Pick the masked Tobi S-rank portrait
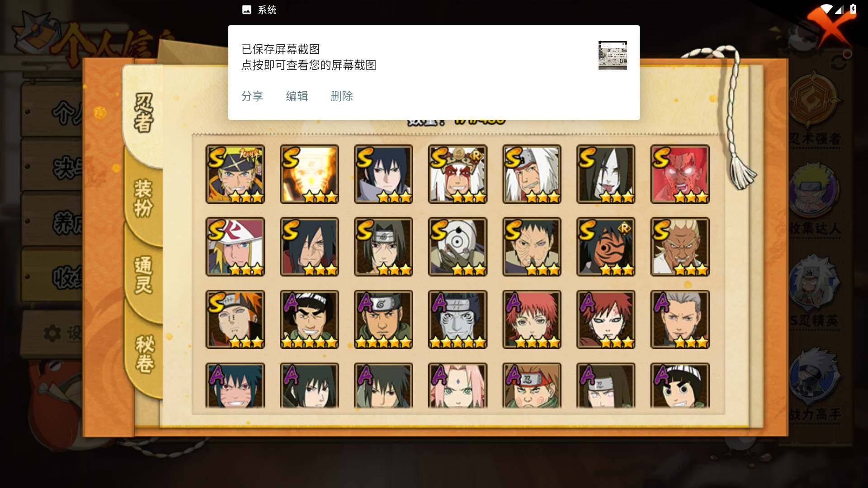Image resolution: width=868 pixels, height=488 pixels. click(606, 247)
